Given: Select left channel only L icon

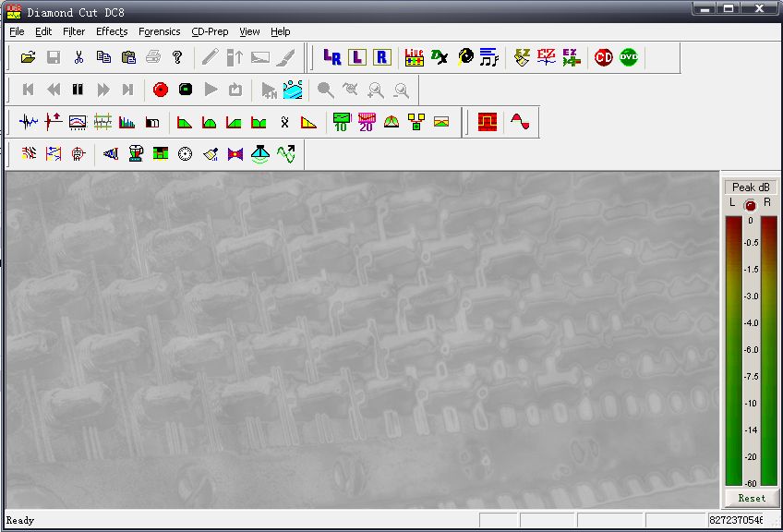Looking at the screenshot, I should click(357, 57).
